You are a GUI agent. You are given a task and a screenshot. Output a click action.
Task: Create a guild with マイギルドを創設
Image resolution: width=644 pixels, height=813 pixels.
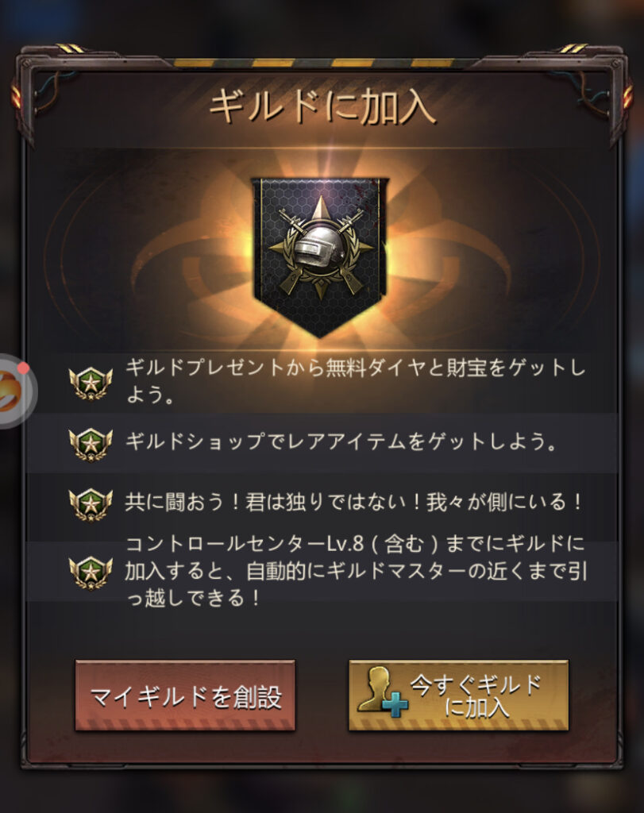[x=185, y=695]
